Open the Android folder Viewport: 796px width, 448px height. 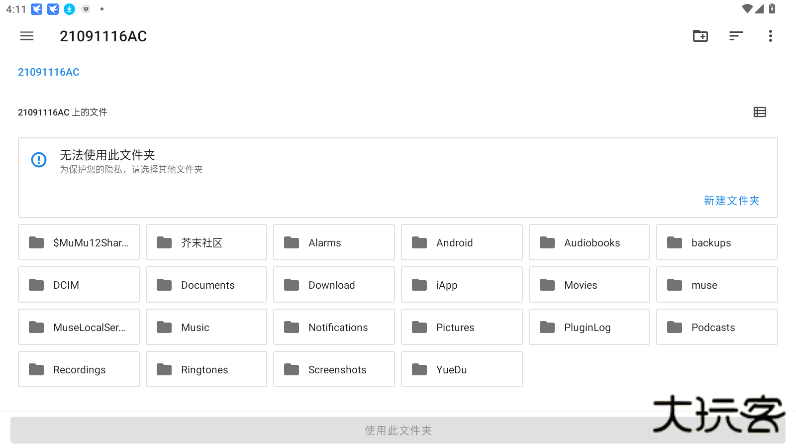461,242
